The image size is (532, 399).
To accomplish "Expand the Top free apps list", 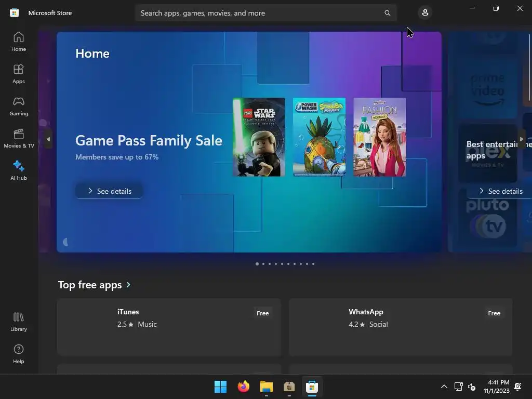I will pyautogui.click(x=95, y=285).
